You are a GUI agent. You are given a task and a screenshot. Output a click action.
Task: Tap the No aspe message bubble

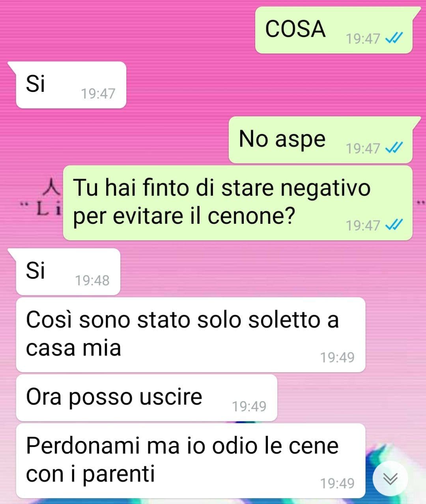[x=321, y=140]
